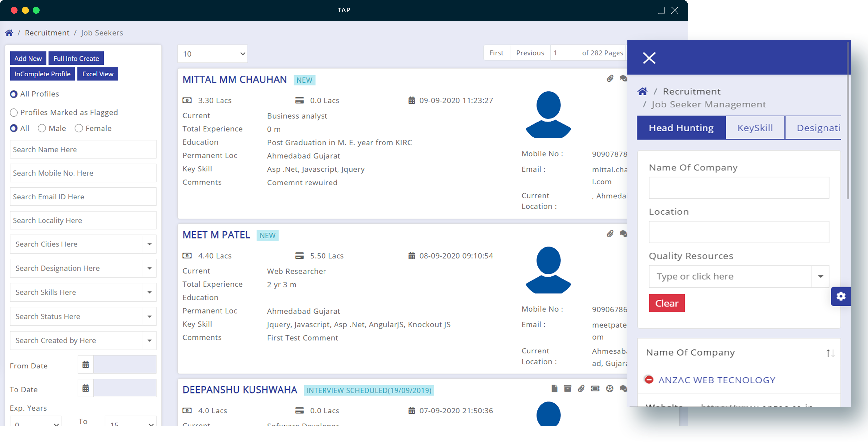
Task: Click expected salary card icon of Meet M Patel
Action: pyautogui.click(x=299, y=256)
